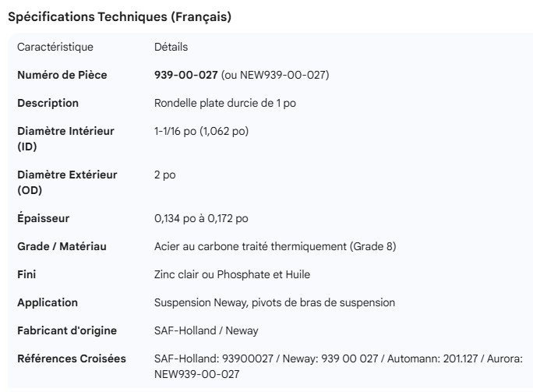Click the Application row label
Screen dimensions: 533x392
click(x=48, y=302)
